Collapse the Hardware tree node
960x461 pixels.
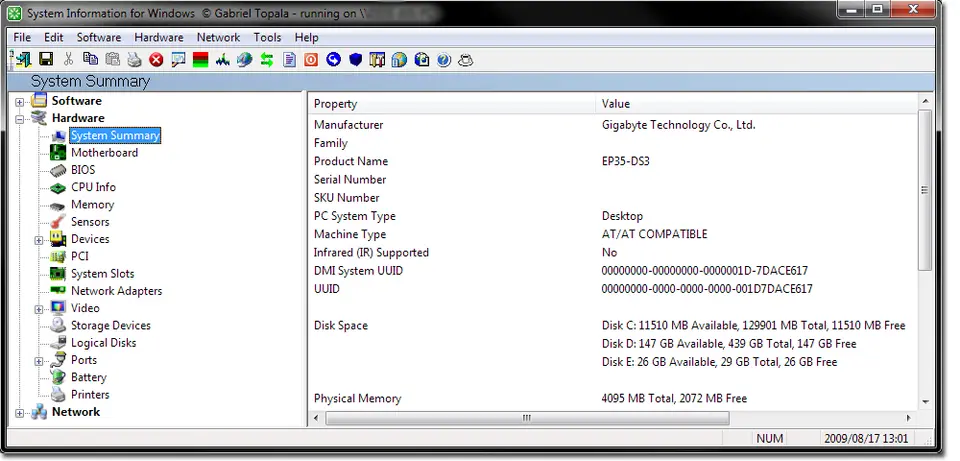pos(20,118)
